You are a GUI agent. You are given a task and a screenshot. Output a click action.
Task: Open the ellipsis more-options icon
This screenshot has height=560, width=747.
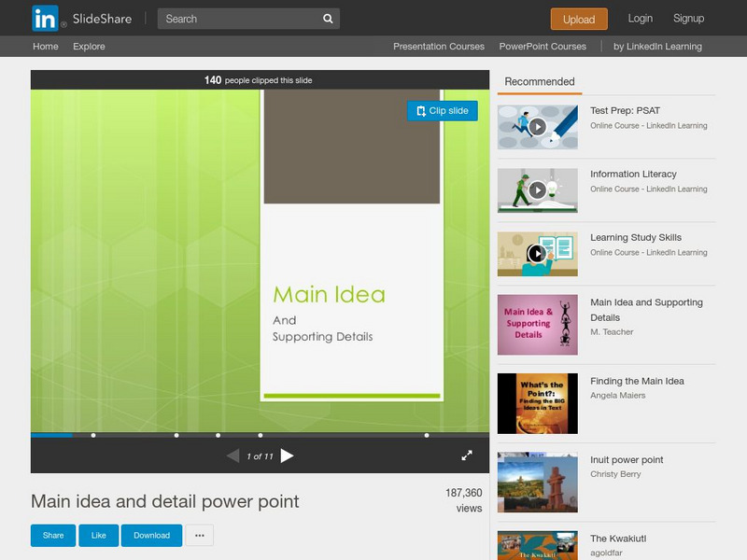[x=199, y=535]
